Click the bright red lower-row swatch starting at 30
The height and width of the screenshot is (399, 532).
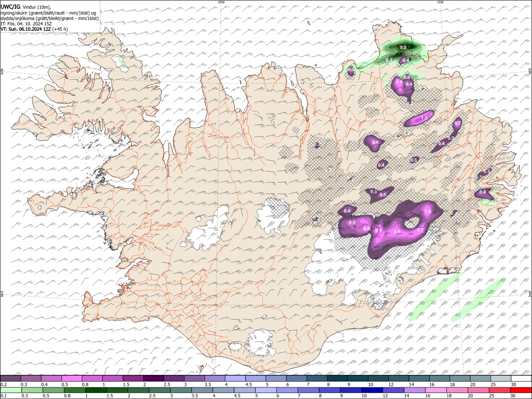pos(521,390)
